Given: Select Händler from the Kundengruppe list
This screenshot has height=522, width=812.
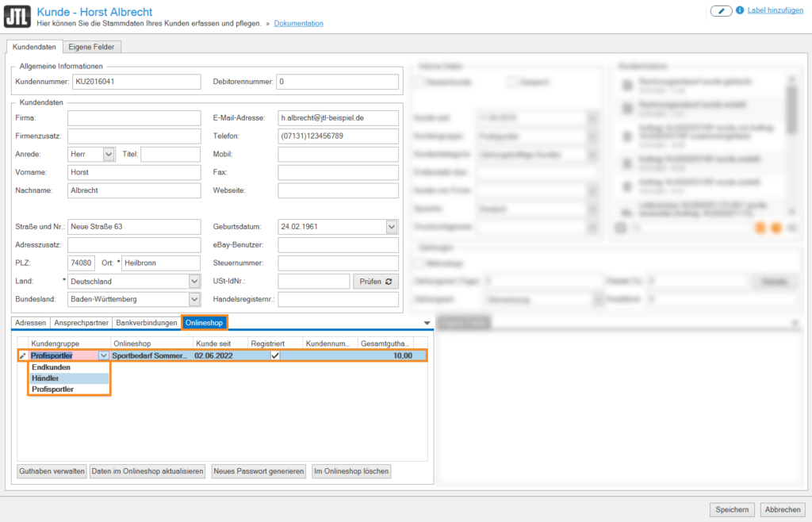Looking at the screenshot, I should (x=45, y=378).
